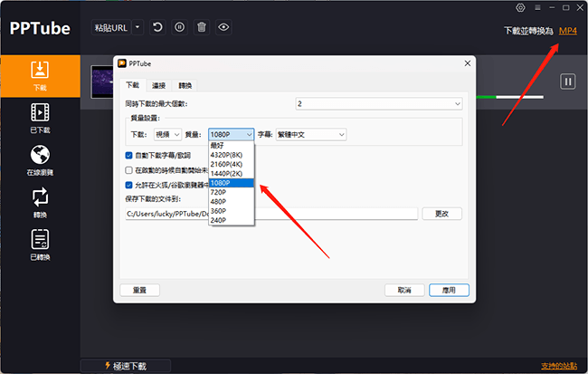Click the 應用 apply button
Viewport: 588px width, 374px height.
tap(449, 290)
